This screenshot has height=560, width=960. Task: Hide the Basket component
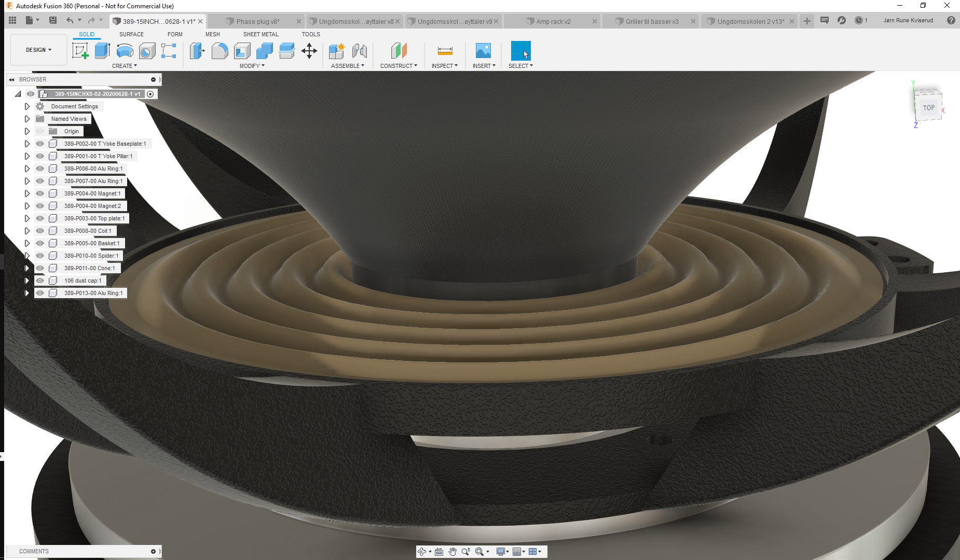pos(40,243)
